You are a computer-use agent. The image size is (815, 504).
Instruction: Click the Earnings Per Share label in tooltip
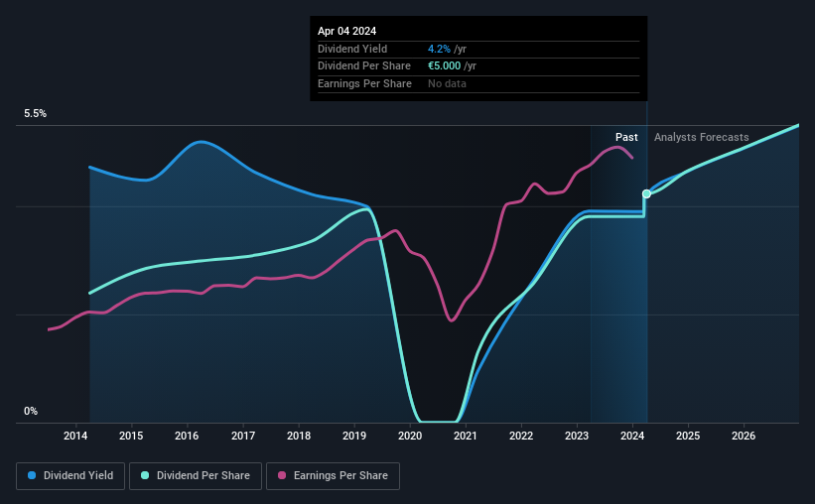364,83
